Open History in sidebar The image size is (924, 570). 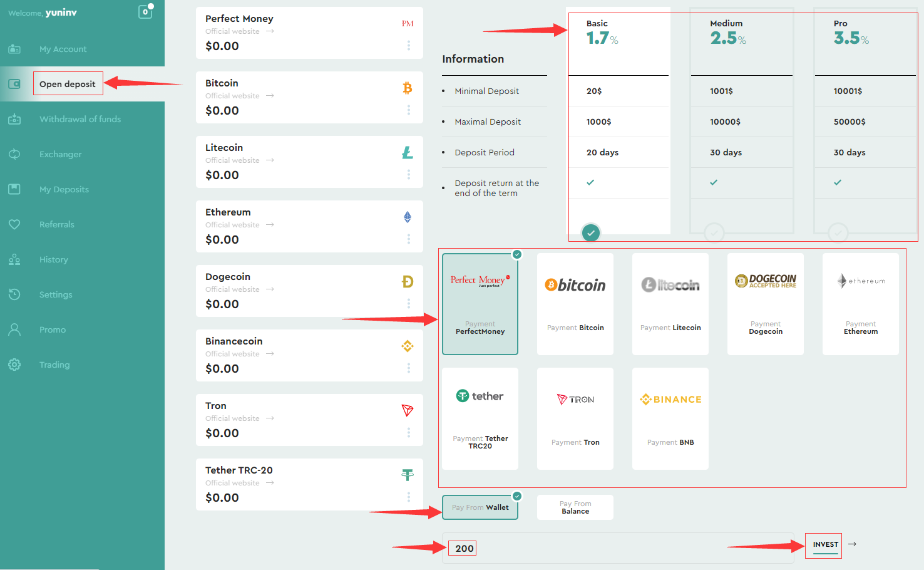[54, 259]
